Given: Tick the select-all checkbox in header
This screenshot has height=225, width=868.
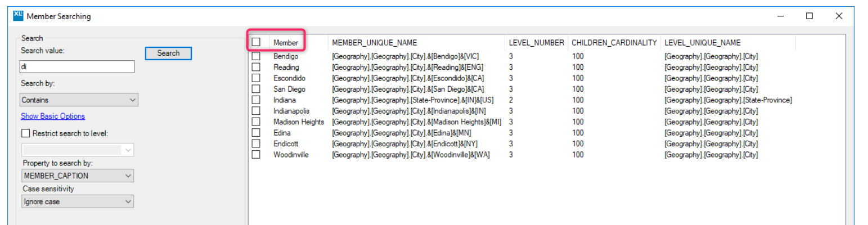Looking at the screenshot, I should click(256, 42).
